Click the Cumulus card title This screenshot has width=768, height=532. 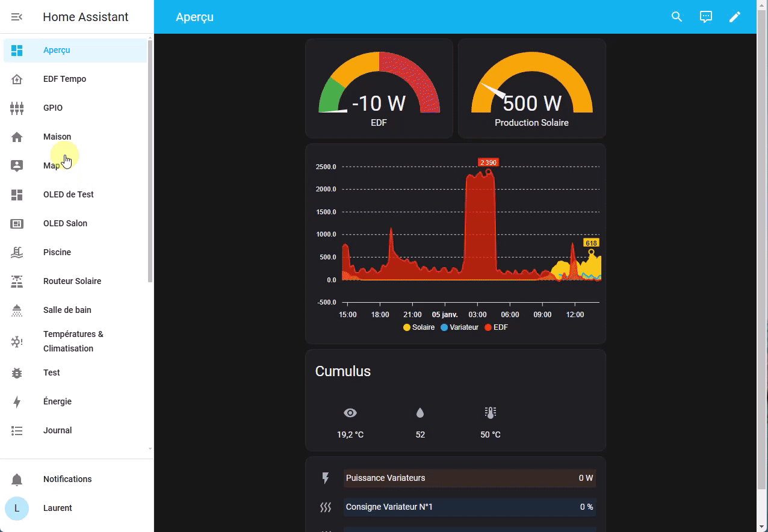[x=343, y=372]
